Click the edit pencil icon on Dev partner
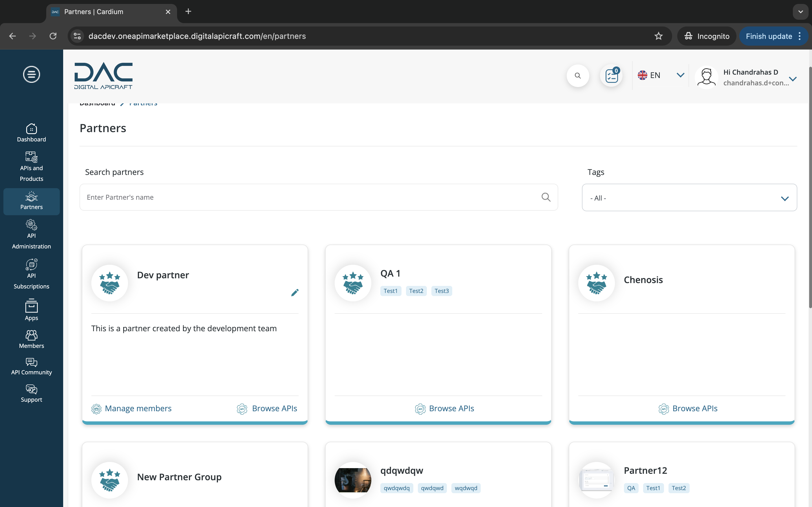 click(x=295, y=293)
